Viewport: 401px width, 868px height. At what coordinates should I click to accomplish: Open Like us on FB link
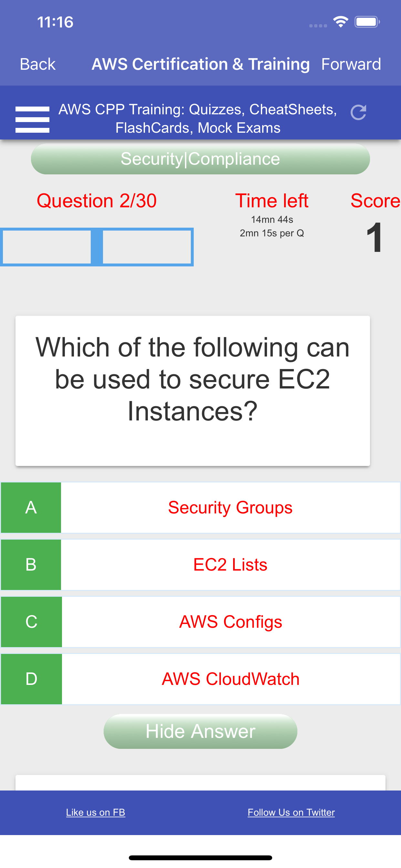96,812
